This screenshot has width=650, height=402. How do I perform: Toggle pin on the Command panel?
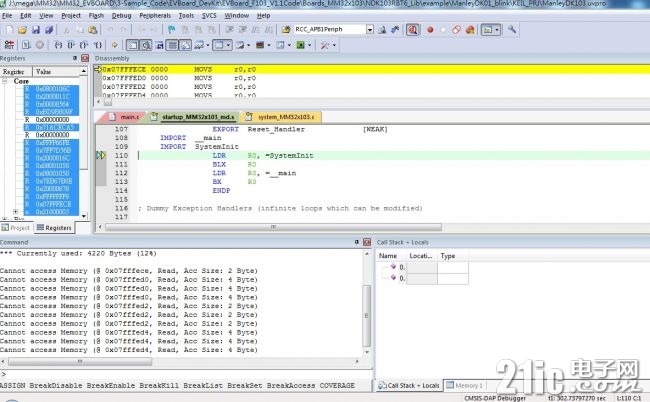click(357, 242)
